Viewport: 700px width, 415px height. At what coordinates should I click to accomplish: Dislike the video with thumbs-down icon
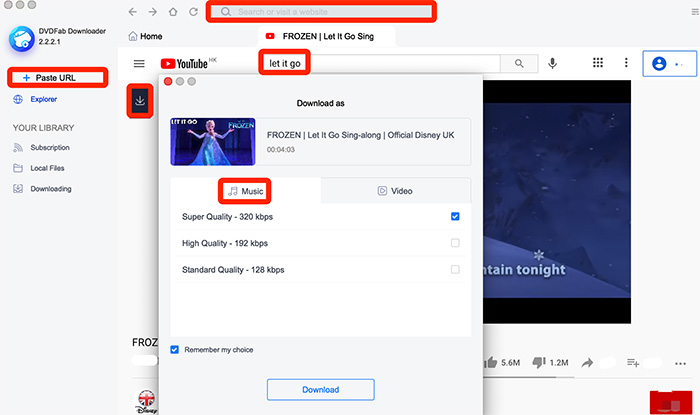click(539, 362)
